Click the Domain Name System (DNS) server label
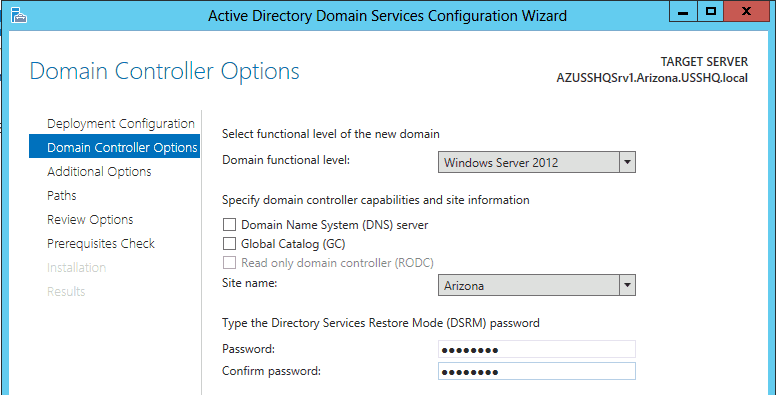 click(335, 225)
